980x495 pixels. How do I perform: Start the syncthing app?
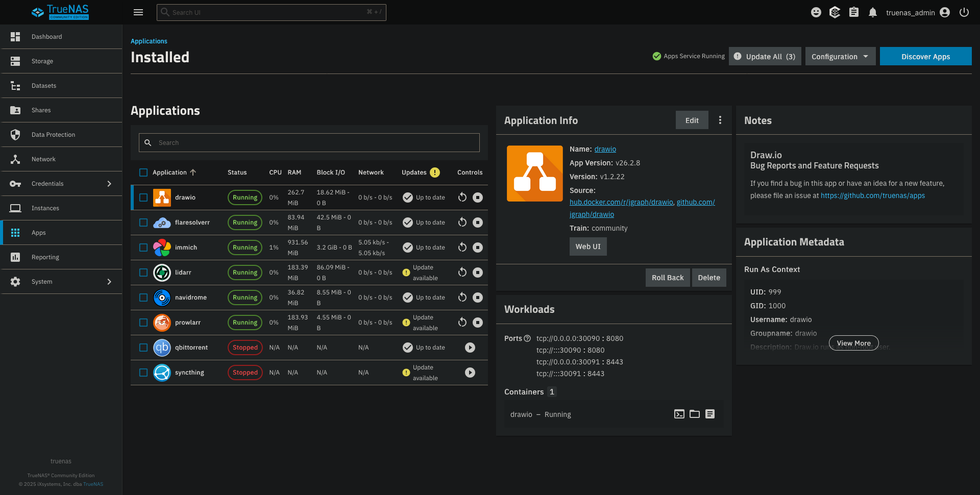[x=470, y=373]
